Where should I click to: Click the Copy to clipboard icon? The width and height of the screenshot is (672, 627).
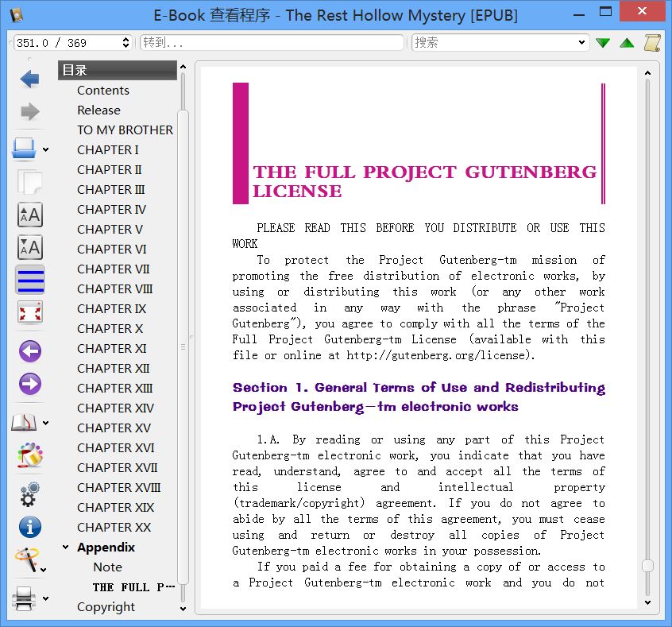pos(29,182)
